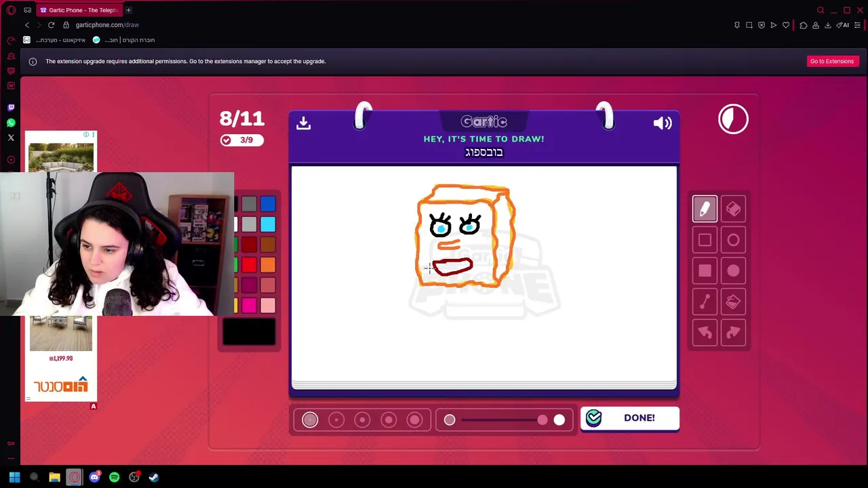
Task: Choose the filled circle shape tool
Action: point(733,271)
